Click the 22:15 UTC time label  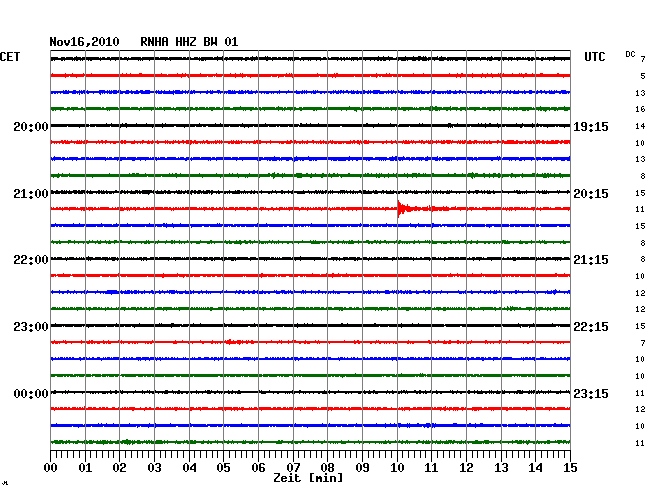coord(590,327)
